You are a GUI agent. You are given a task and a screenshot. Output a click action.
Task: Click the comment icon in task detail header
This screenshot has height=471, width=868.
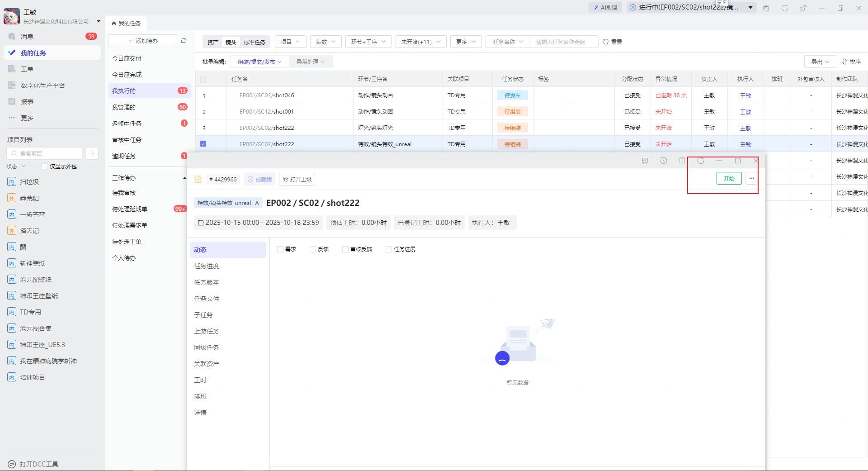(x=645, y=161)
